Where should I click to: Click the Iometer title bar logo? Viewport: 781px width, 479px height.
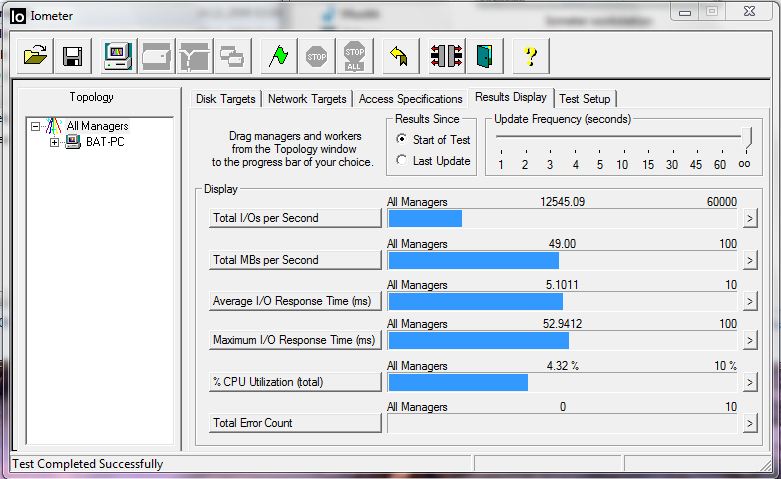click(17, 16)
